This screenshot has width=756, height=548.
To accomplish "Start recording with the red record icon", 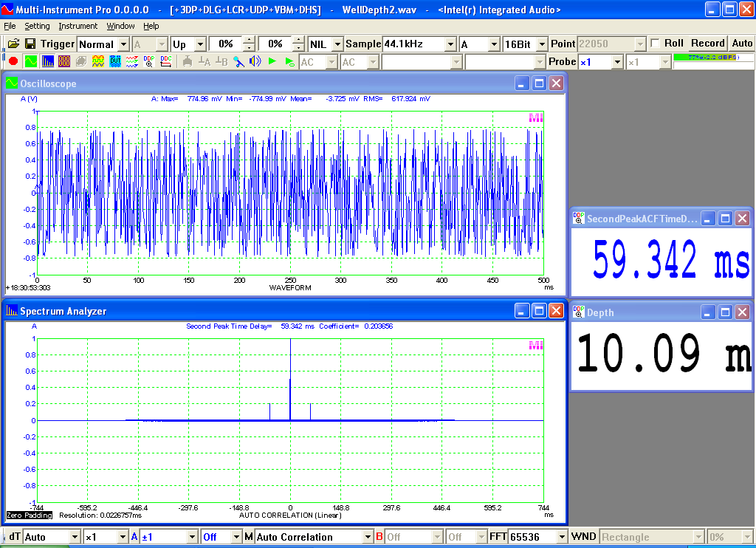I will [13, 61].
